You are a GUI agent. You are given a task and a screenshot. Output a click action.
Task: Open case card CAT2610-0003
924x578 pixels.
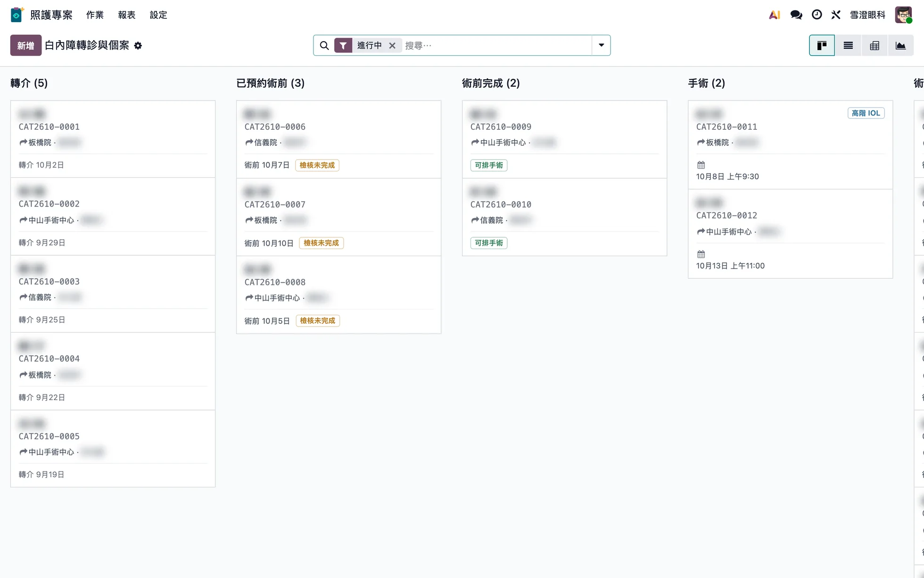tap(113, 294)
